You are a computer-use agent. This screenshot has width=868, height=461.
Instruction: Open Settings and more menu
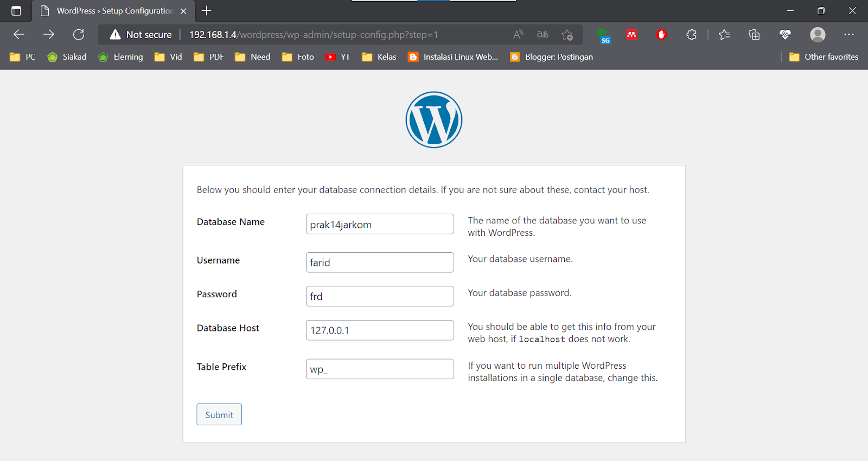click(x=849, y=35)
